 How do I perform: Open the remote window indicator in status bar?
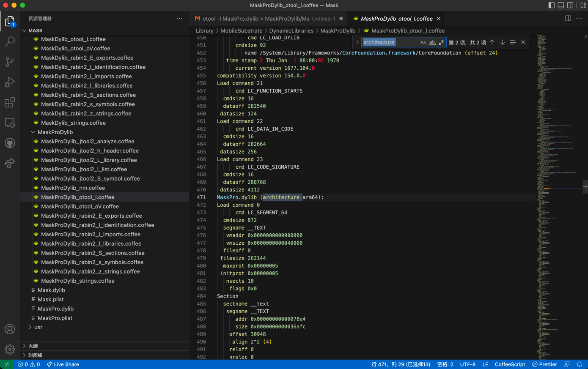point(7,364)
